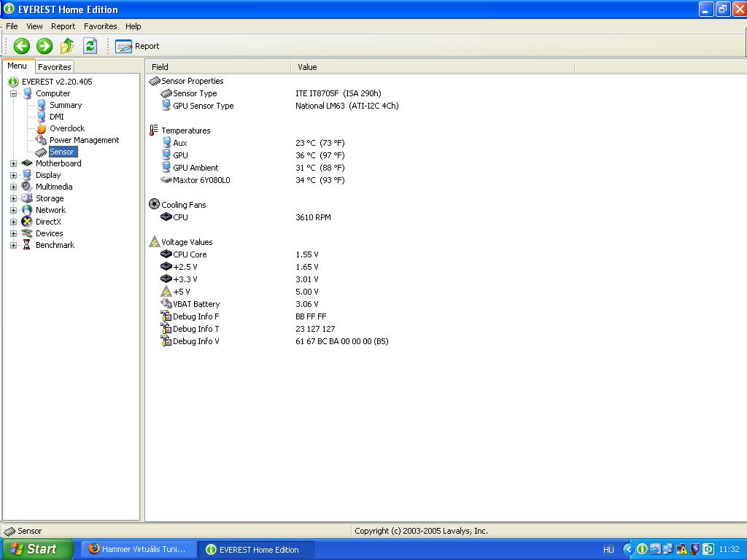The width and height of the screenshot is (747, 560).
Task: Switch to Hammer Virtuális Tuni taskbar window
Action: pos(138,550)
